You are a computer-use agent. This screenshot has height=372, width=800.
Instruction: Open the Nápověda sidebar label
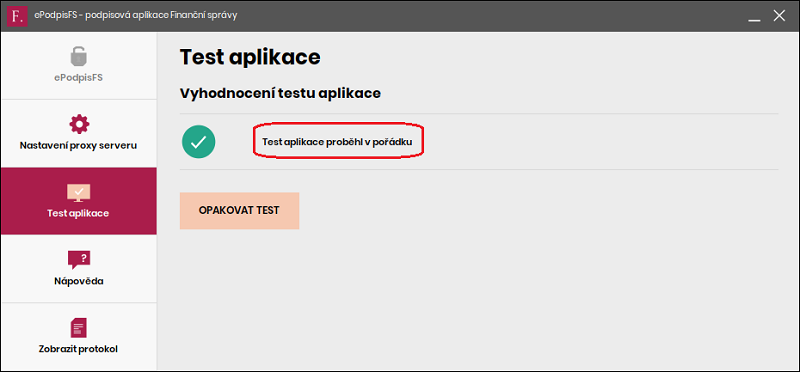(x=79, y=281)
